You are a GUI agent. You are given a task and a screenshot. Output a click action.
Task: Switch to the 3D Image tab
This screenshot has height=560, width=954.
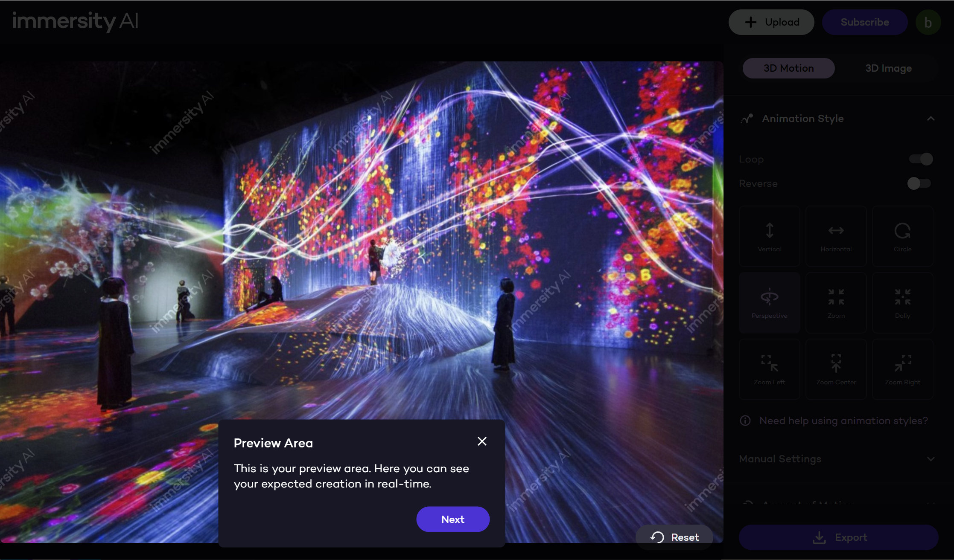point(888,68)
